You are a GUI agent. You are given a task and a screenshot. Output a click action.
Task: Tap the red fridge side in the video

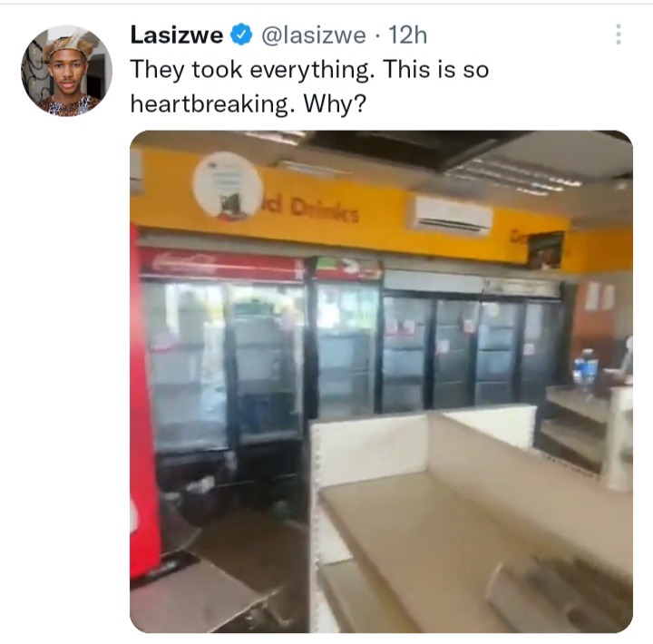pos(145,400)
